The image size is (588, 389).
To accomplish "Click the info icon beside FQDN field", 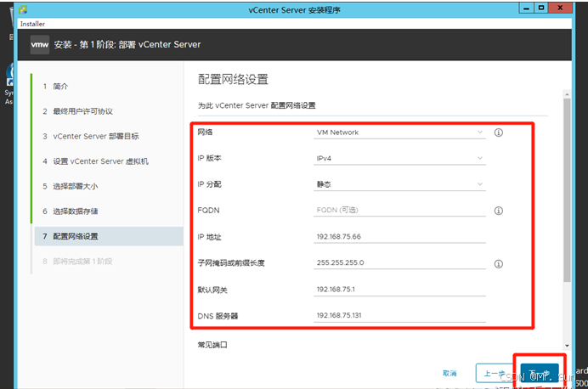I will point(499,211).
